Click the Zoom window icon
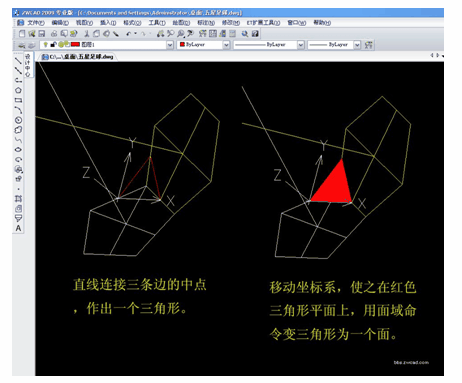Image resolution: width=462 pixels, height=383 pixels. click(180, 34)
